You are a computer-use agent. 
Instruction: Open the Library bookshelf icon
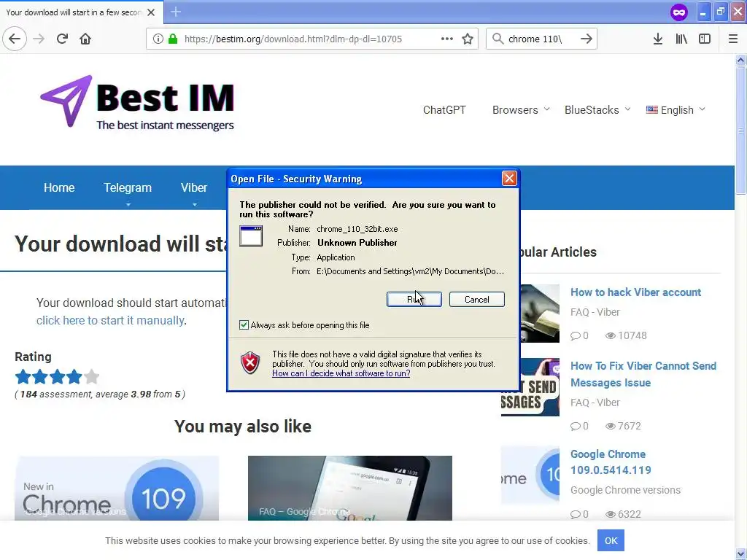[681, 39]
